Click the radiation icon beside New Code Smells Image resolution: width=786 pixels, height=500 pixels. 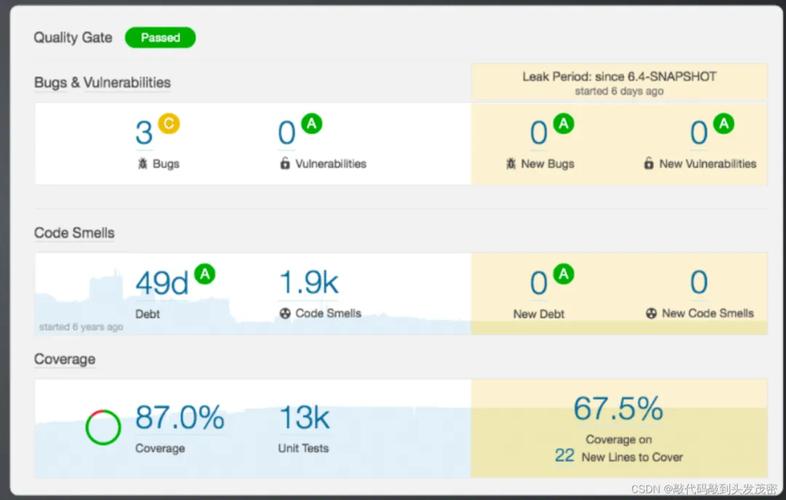[x=651, y=313]
